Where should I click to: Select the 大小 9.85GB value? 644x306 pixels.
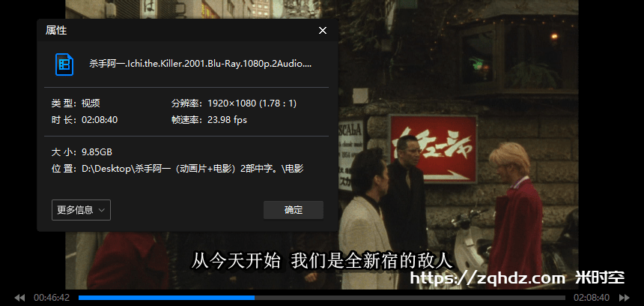97,152
